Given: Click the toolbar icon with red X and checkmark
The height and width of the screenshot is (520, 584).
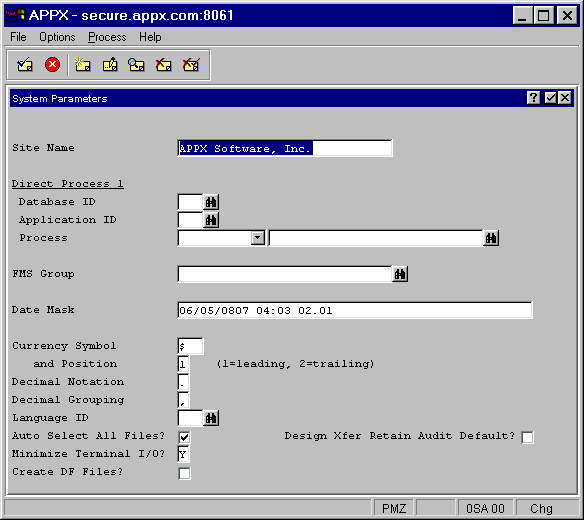Looking at the screenshot, I should tap(191, 65).
